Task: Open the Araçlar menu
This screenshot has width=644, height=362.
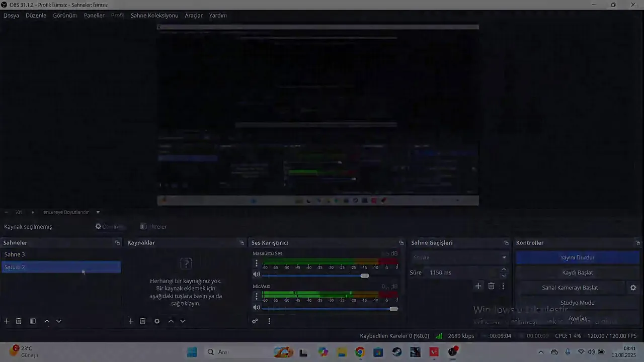Action: [194, 16]
